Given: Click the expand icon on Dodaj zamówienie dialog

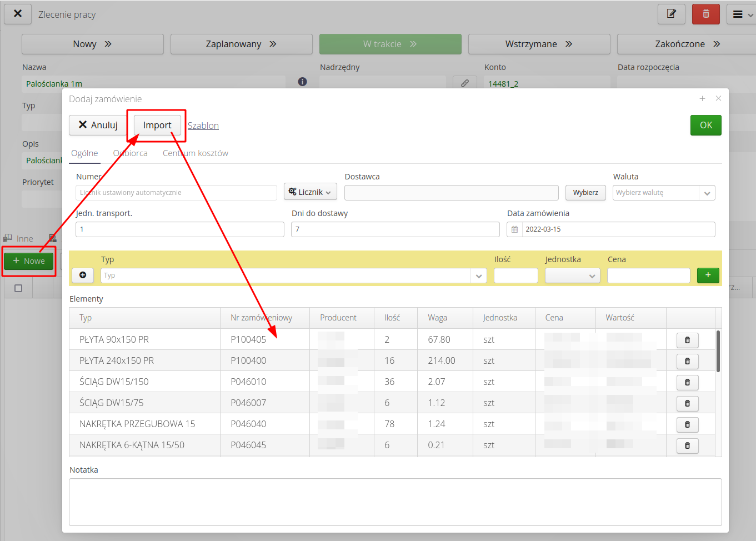Looking at the screenshot, I should pos(702,98).
